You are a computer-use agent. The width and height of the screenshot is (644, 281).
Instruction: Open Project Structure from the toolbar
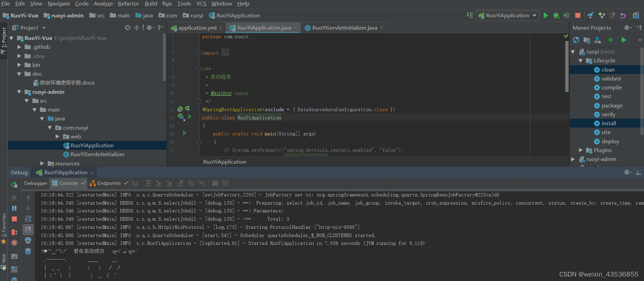[x=636, y=15]
